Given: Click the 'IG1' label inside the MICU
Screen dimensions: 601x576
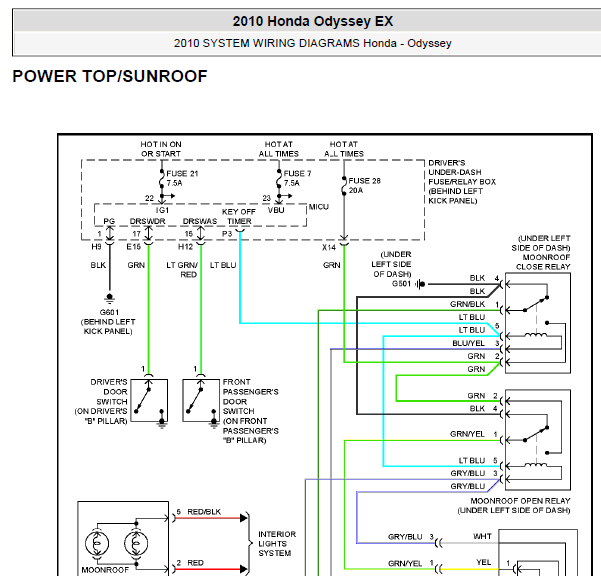Looking at the screenshot, I should 162,210.
